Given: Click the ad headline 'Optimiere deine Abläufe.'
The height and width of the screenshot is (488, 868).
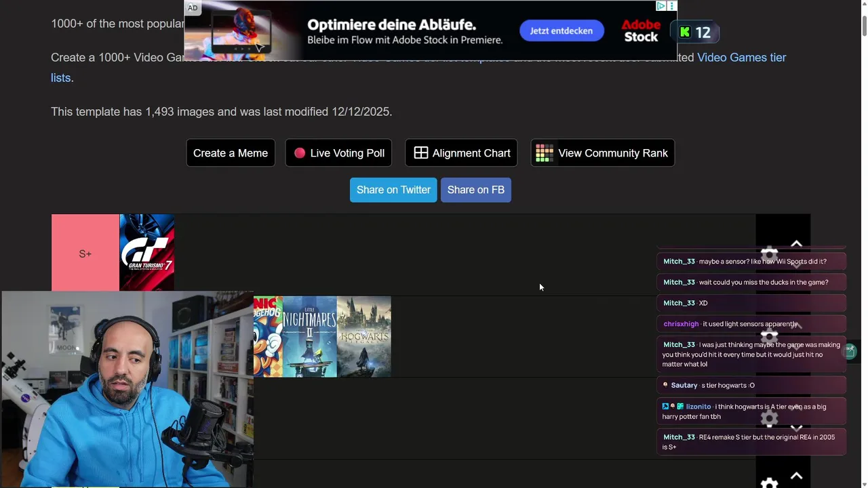Looking at the screenshot, I should point(392,25).
